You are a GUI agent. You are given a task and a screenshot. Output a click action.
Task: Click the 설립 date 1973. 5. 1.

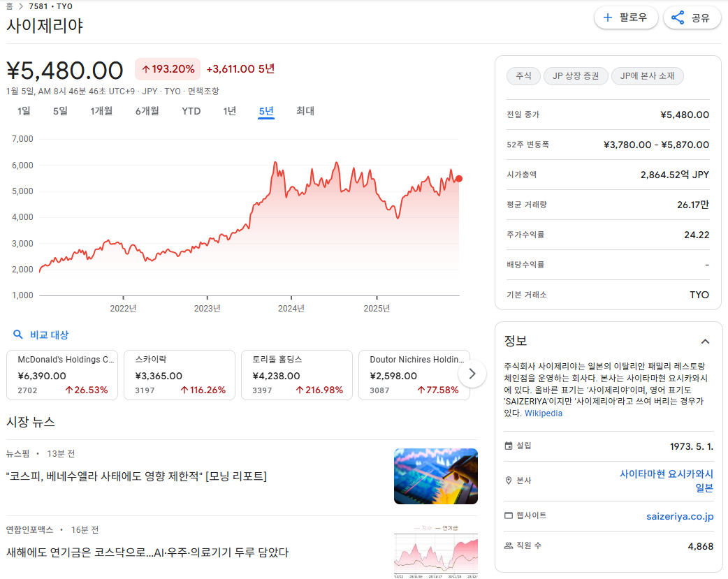point(692,446)
